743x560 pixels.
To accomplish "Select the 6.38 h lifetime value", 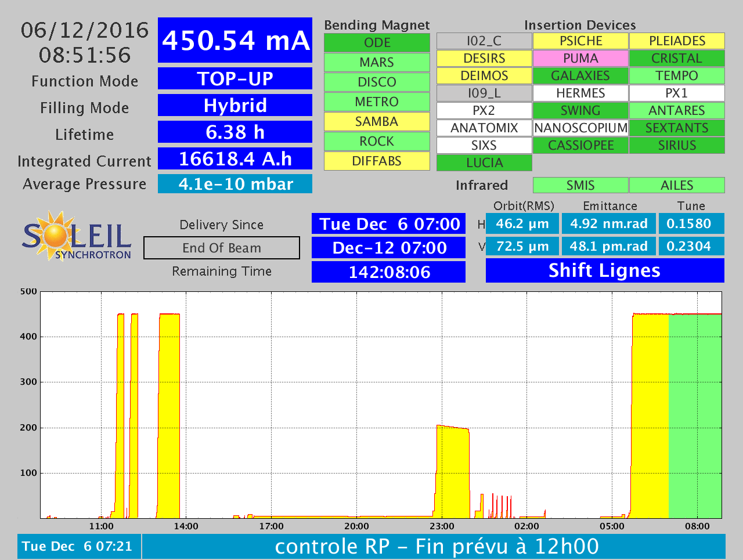I will point(235,132).
